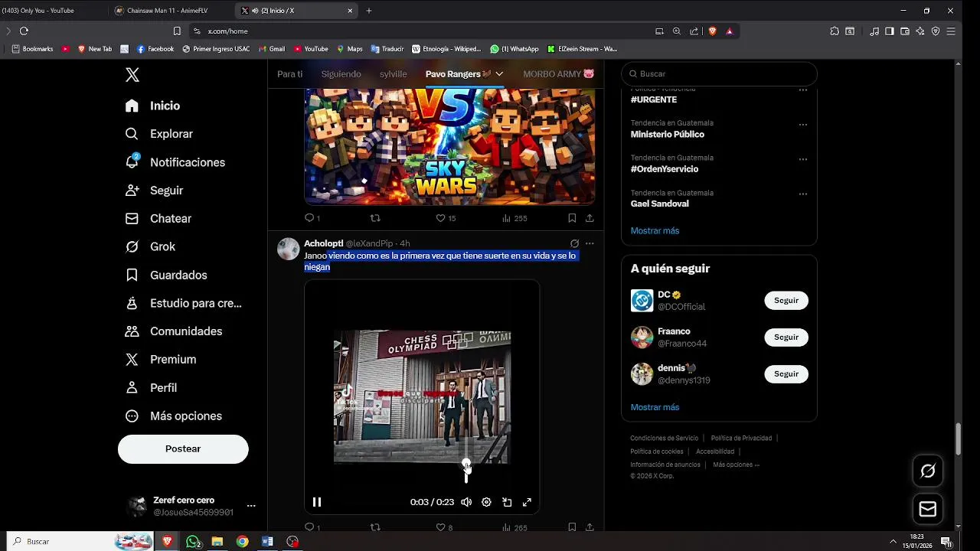Click the page vertical scrollbar thumb

pos(958,439)
